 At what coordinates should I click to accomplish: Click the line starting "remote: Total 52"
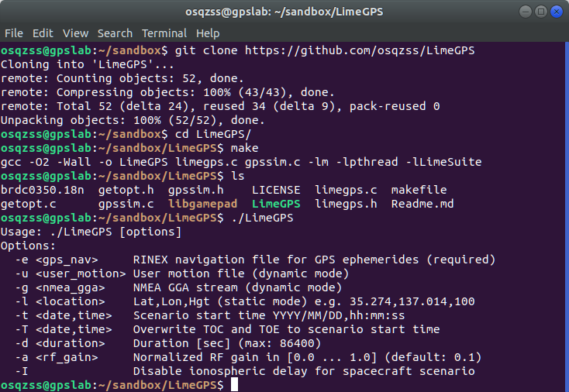pos(220,106)
